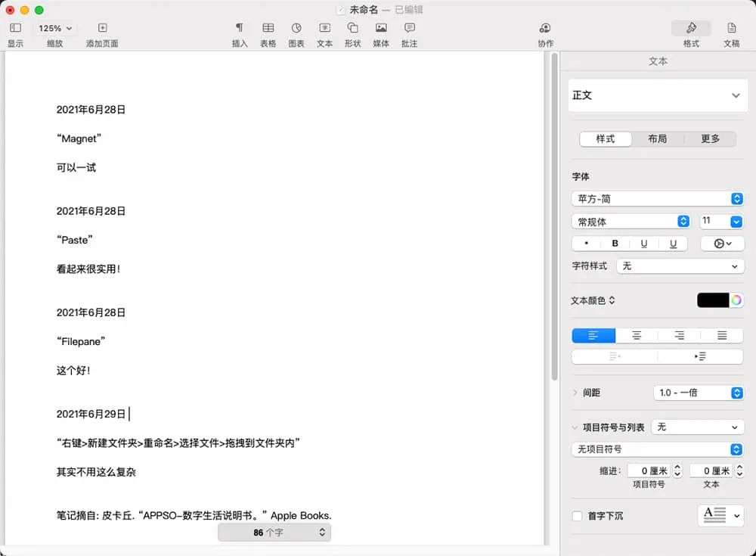The image size is (756, 556).
Task: Open the color wheel picker
Action: [x=736, y=300]
